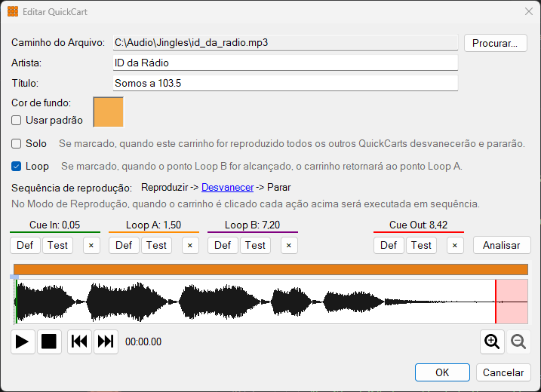Zoom in on the waveform
Screen dimensions: 541x392
tap(492, 341)
